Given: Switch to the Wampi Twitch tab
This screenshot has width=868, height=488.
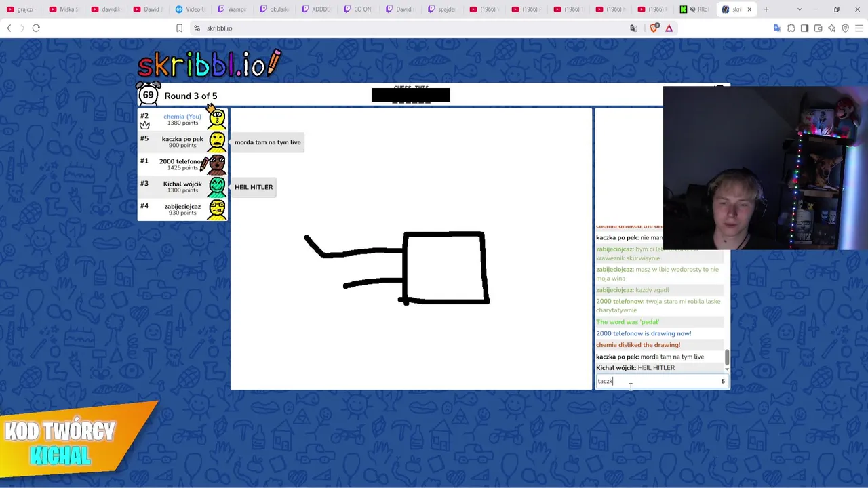Looking at the screenshot, I should pyautogui.click(x=233, y=9).
